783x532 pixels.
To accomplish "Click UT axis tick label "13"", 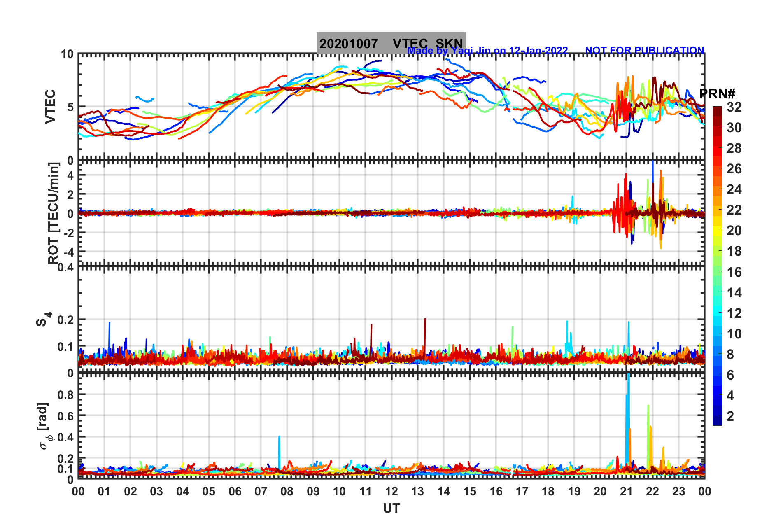I will click(x=417, y=491).
